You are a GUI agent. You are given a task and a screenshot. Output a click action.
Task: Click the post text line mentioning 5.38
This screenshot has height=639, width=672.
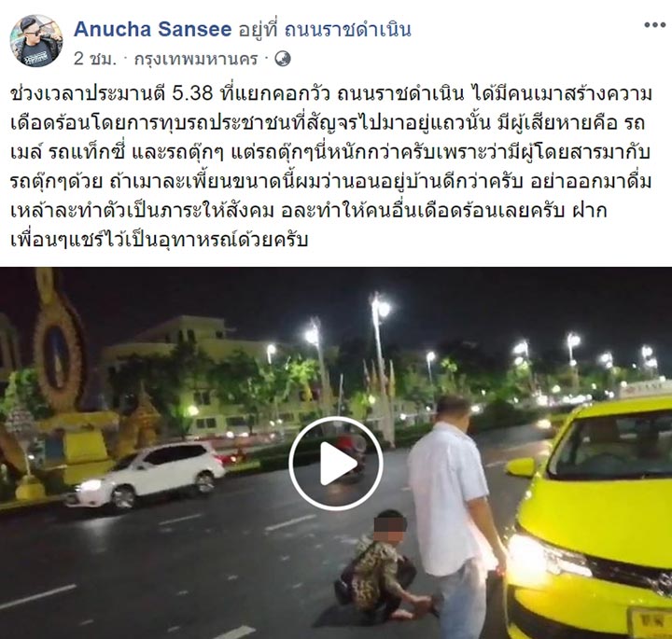[330, 93]
